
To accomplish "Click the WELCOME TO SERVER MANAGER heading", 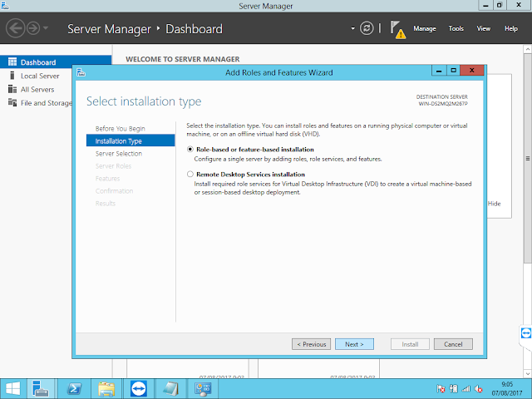I will coord(183,59).
